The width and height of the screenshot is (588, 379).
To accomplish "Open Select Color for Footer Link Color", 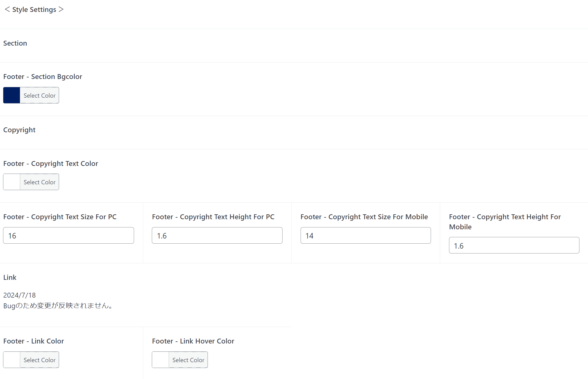I will click(x=39, y=360).
